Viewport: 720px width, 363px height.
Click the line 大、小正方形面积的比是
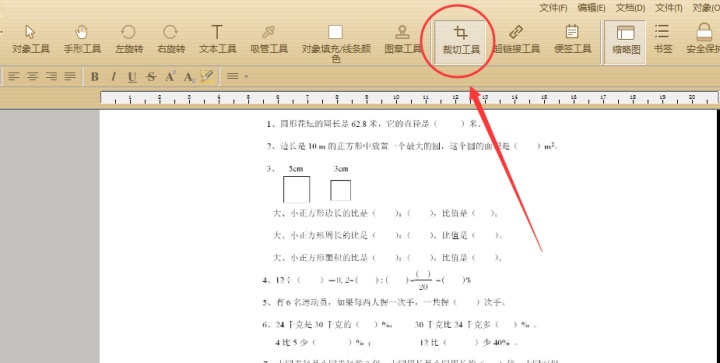[x=387, y=257]
